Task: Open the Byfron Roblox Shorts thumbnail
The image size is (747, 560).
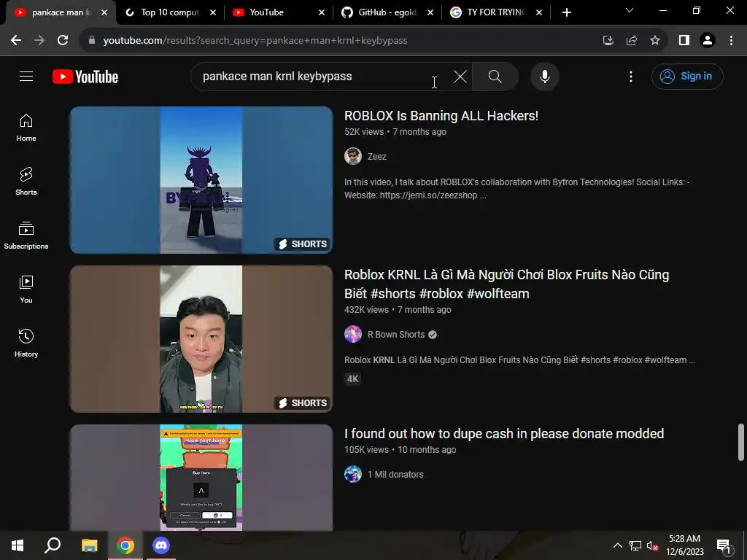Action: tap(201, 180)
